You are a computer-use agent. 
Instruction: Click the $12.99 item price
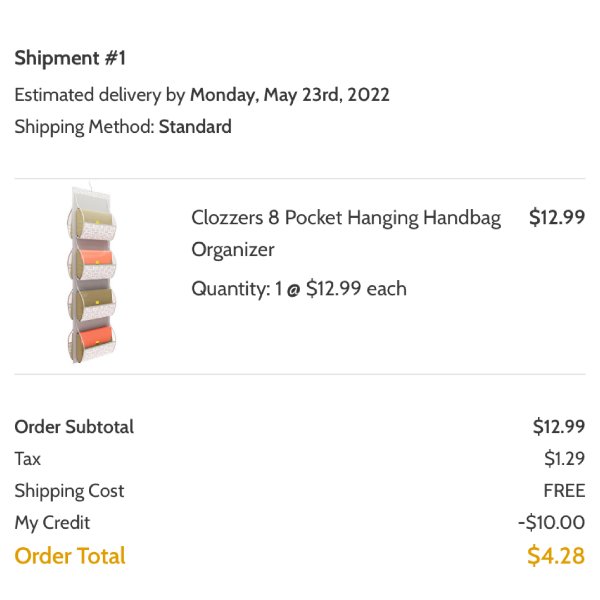click(x=557, y=217)
